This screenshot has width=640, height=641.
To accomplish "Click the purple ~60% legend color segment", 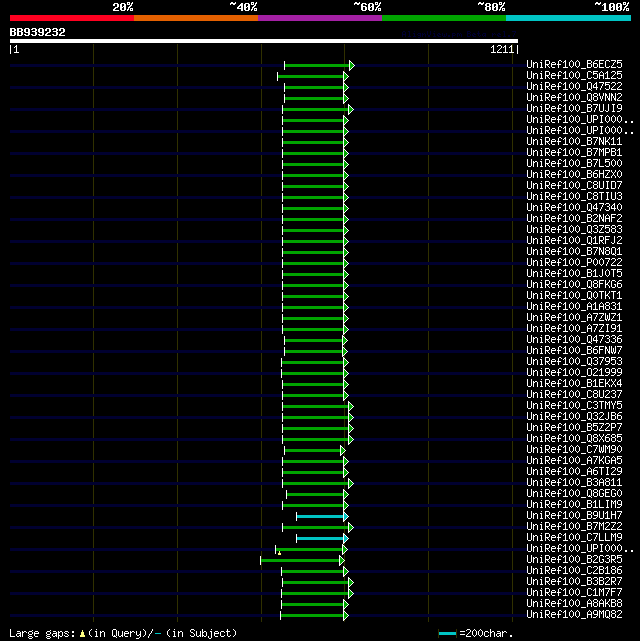I will tap(320, 18).
